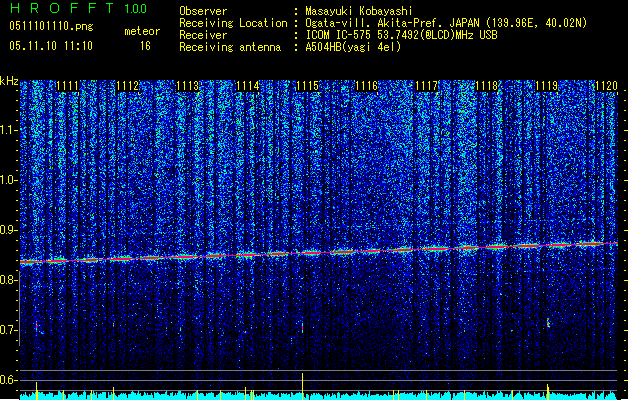This screenshot has height=400, width=629.
Task: Click the Observer label
Action: 203,11
